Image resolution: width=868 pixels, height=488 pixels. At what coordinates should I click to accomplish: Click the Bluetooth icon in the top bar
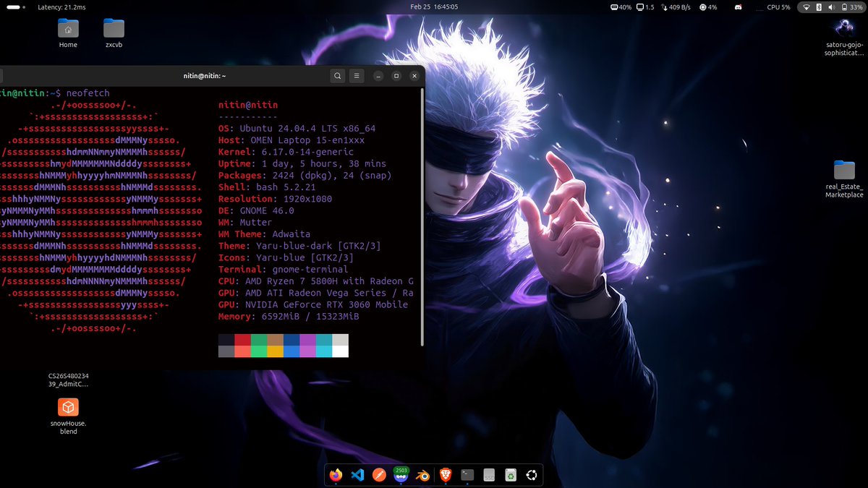819,7
